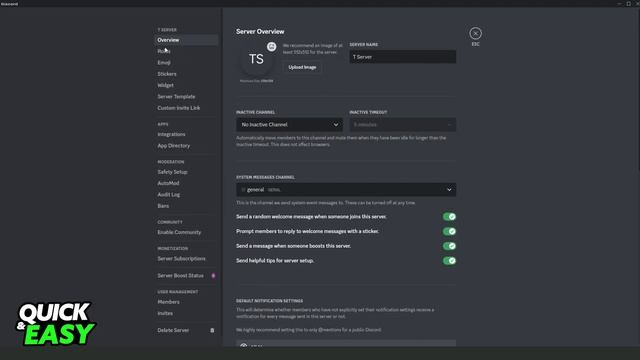
Task: Open Server Template settings
Action: click(187, 97)
